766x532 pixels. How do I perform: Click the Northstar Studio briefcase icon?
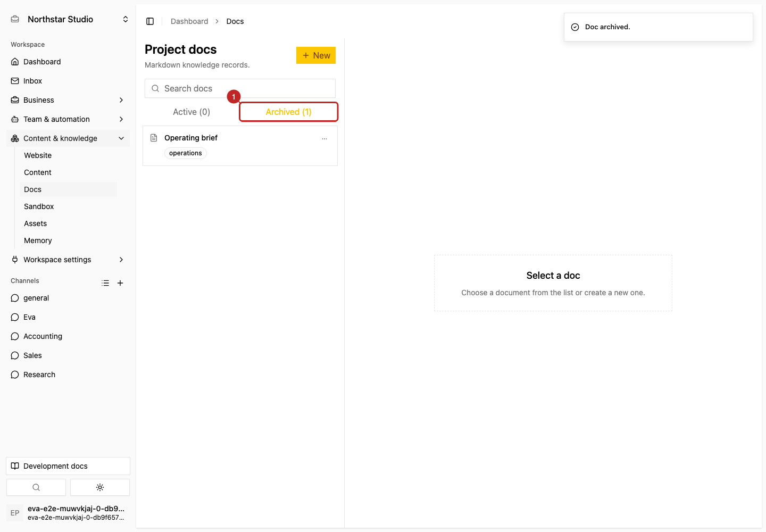(15, 19)
